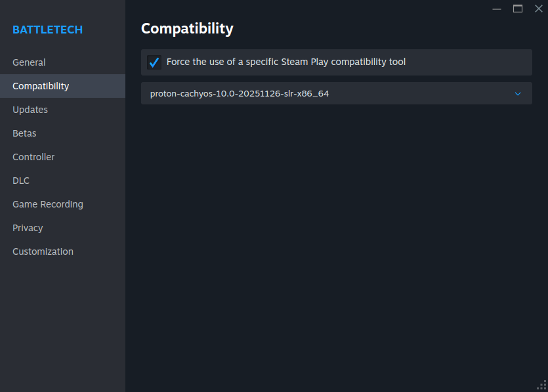Uncheck Force Steam Play compatibility tool checkbox
Image resolution: width=548 pixels, height=392 pixels.
154,62
